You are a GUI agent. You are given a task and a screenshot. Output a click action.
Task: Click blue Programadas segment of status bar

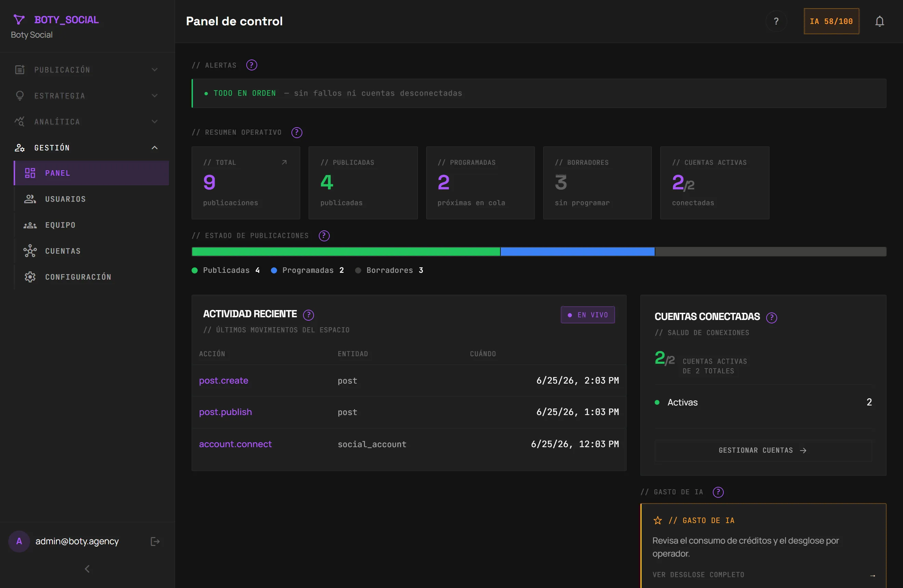[x=577, y=251]
